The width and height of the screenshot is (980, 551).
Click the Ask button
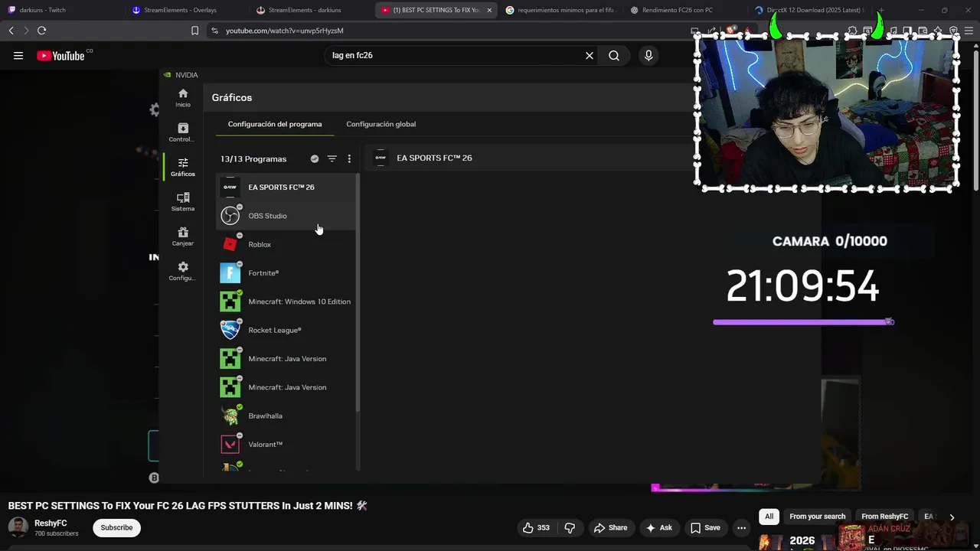pos(659,527)
